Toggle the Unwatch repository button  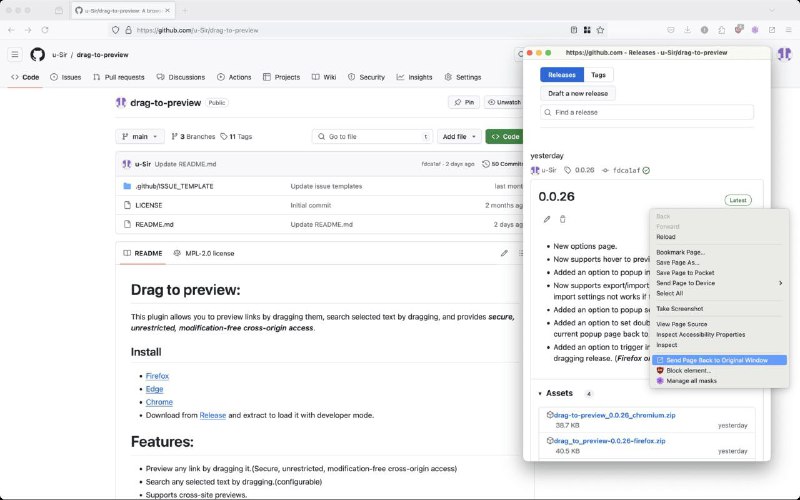[505, 102]
